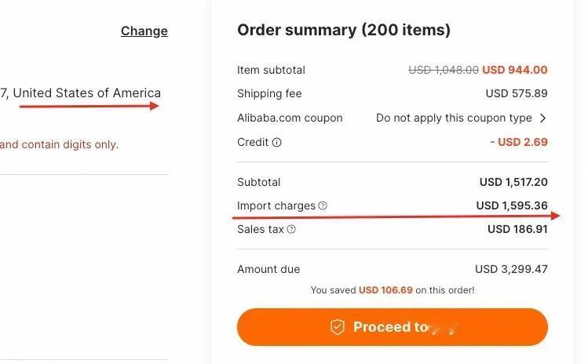Click the Import charges USD 1,595.36 amount
The image size is (588, 364).
coord(512,206)
